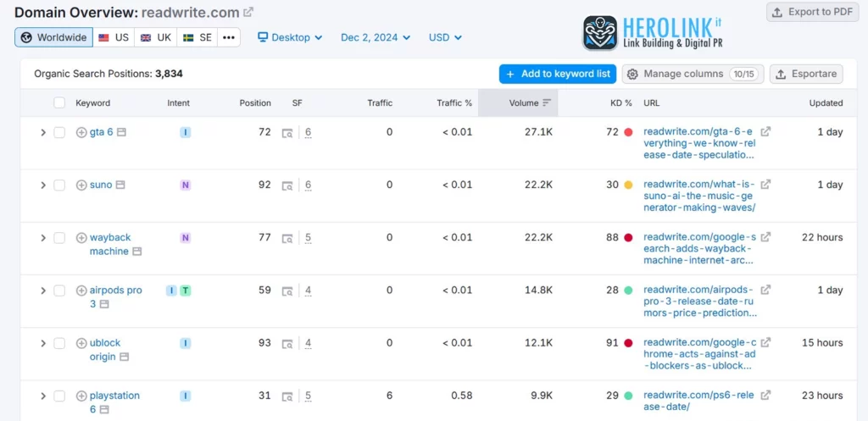Screen dimensions: 868x421
Task: Click SERP page icon beside gta 6 keyword
Action: [121, 132]
